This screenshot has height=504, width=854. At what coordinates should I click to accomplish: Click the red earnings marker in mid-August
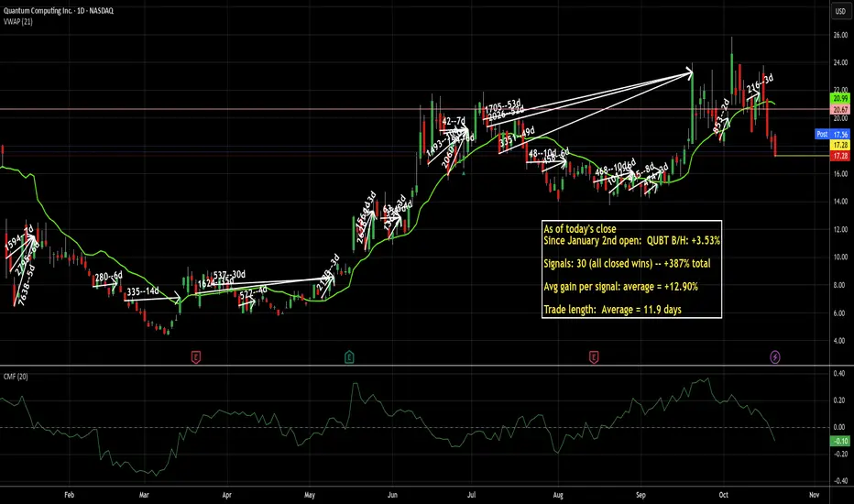(594, 357)
